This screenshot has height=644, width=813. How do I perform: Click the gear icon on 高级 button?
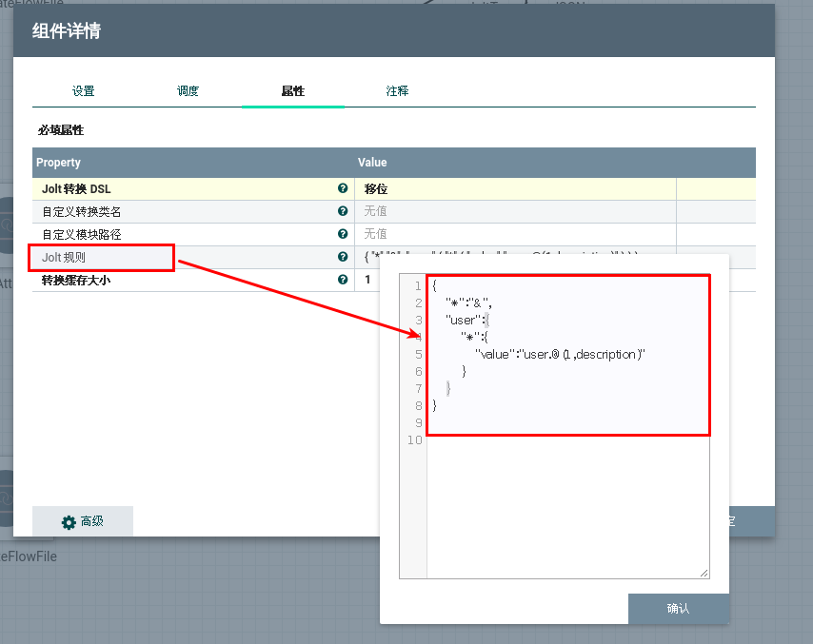(x=69, y=522)
